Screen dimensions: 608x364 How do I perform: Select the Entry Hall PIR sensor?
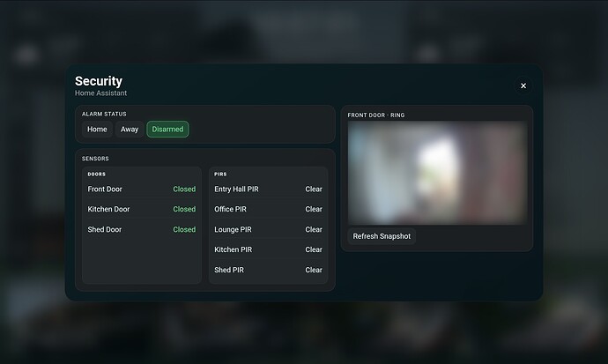click(269, 189)
